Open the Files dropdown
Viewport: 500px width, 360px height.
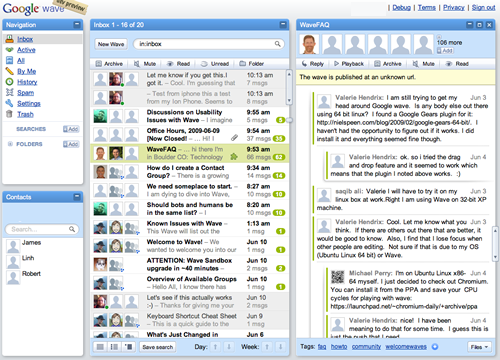479,347
